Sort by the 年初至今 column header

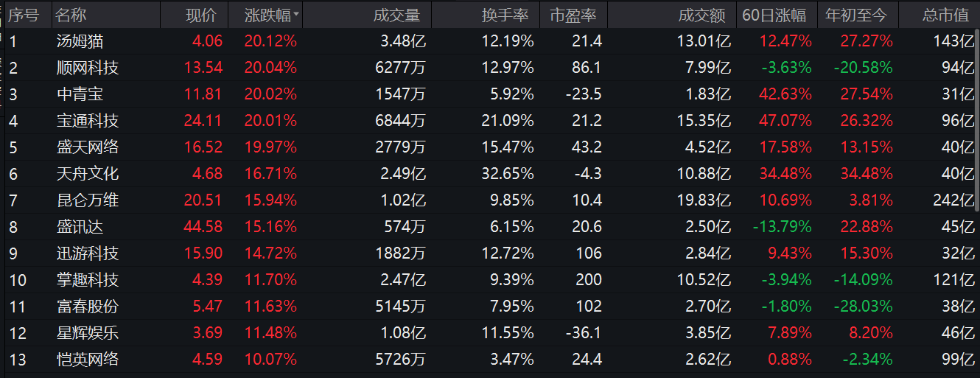pos(856,15)
